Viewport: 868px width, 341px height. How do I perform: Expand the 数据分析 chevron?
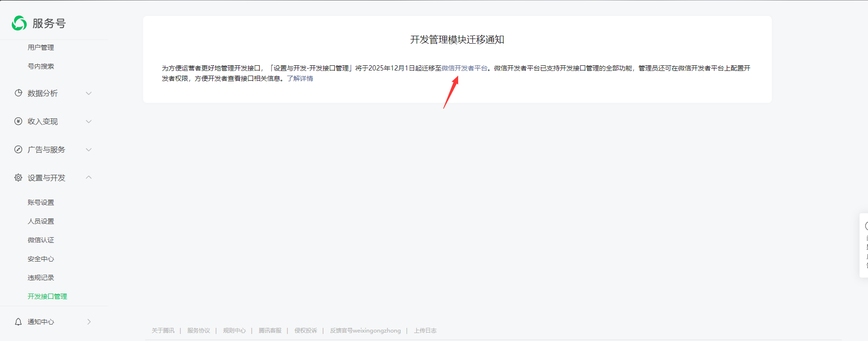click(89, 93)
